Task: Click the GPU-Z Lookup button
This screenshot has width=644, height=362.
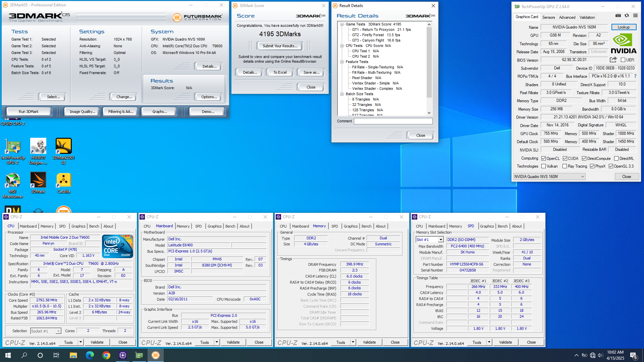Action: tap(624, 27)
